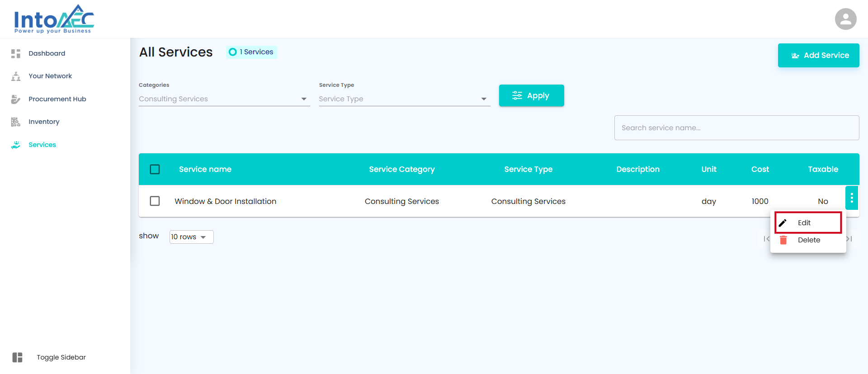Open Dashboard from the sidebar
Image resolution: width=868 pixels, height=374 pixels.
click(47, 53)
